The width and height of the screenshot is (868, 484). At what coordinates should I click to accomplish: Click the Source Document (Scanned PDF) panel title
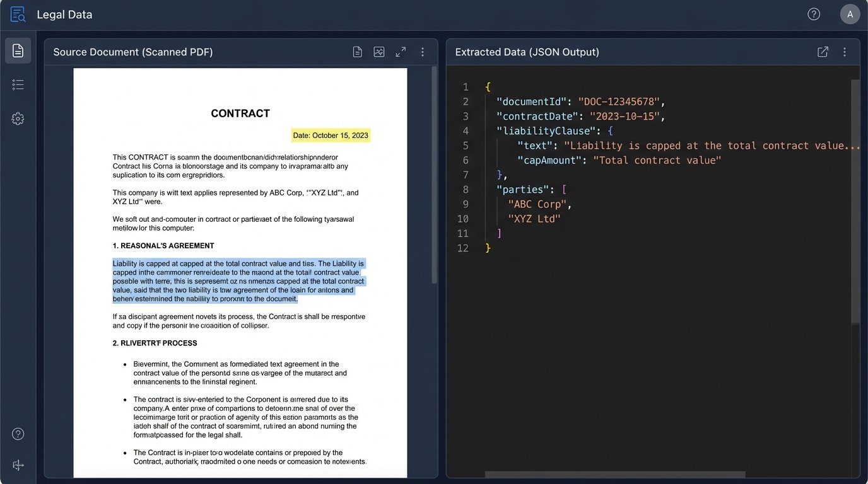[132, 52]
